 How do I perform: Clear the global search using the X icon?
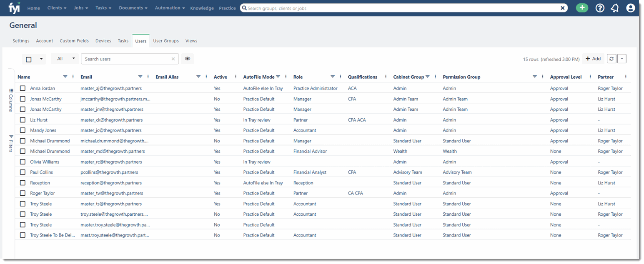pos(563,7)
